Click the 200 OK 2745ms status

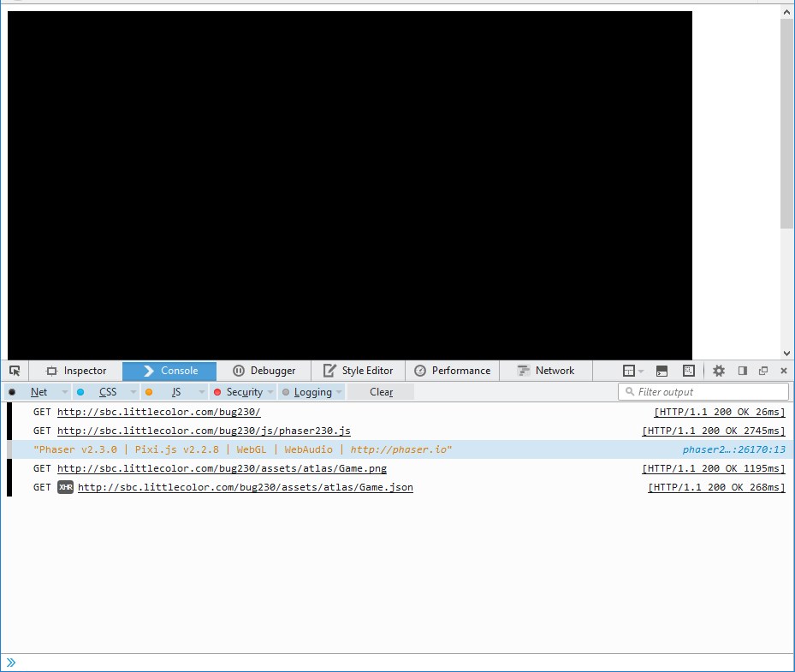[x=714, y=431]
